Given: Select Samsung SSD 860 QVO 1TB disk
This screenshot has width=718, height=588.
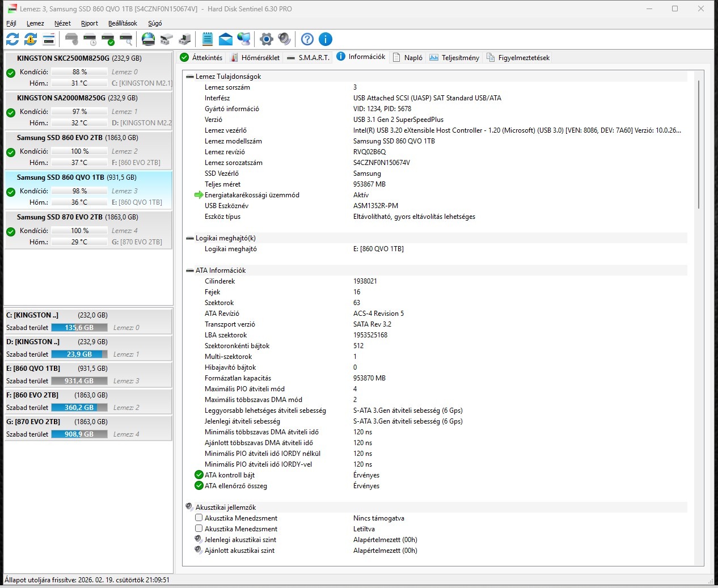Looking at the screenshot, I should 88,190.
